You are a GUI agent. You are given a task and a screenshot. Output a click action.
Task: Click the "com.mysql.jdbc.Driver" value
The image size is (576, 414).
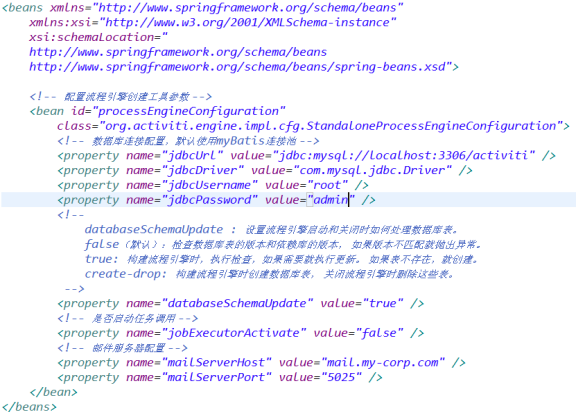tap(372, 170)
